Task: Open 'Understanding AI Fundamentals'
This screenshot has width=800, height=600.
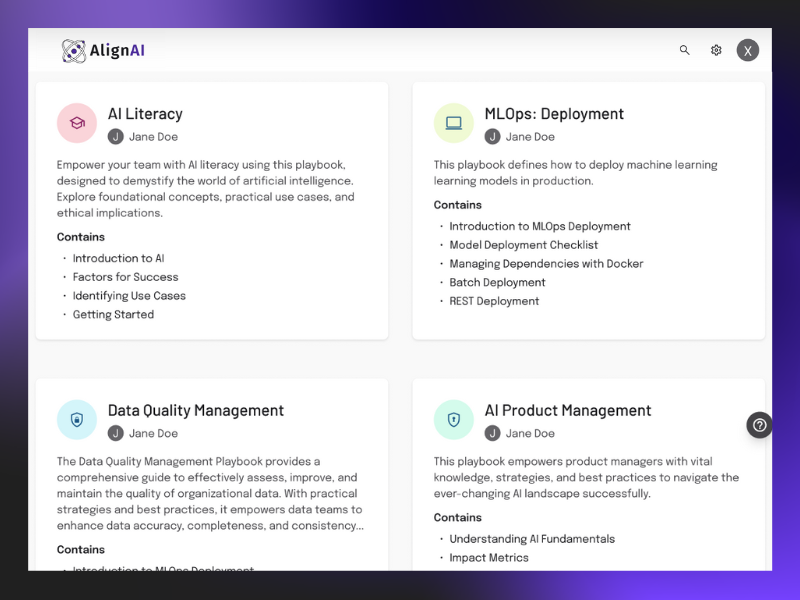Action: pos(531,538)
